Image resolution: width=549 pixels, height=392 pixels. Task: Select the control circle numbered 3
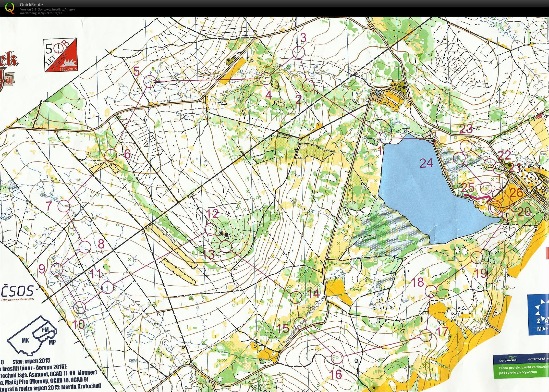(x=298, y=53)
